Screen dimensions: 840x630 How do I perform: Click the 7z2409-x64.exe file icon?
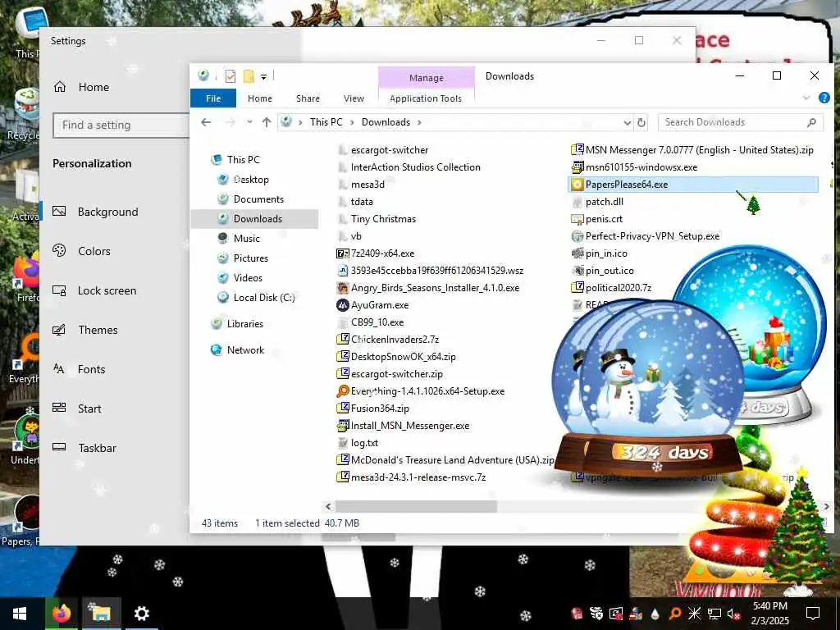coord(342,253)
